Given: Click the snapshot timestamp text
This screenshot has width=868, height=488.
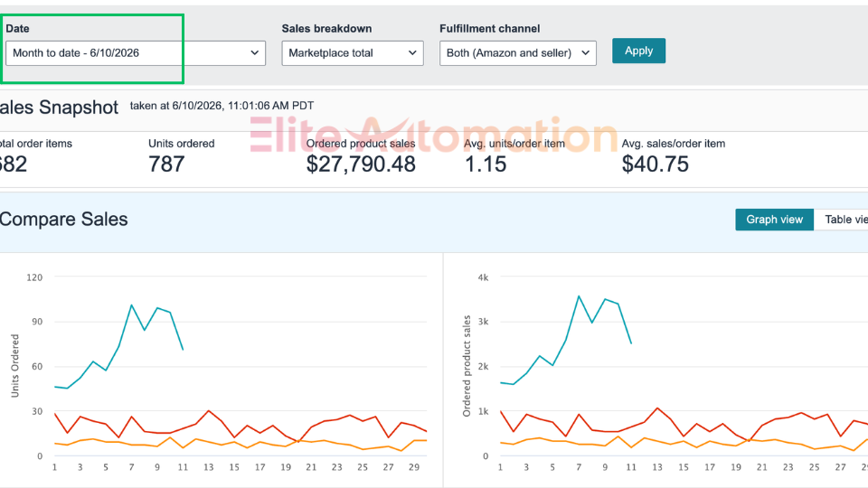Looking at the screenshot, I should 222,106.
